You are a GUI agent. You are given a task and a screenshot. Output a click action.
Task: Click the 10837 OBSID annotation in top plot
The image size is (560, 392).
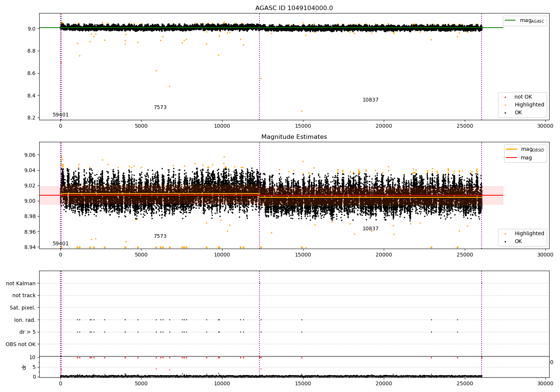(x=370, y=100)
